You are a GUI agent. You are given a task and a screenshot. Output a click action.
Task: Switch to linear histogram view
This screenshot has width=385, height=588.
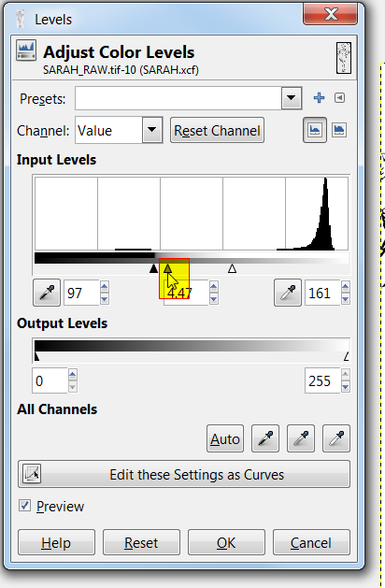click(x=315, y=130)
